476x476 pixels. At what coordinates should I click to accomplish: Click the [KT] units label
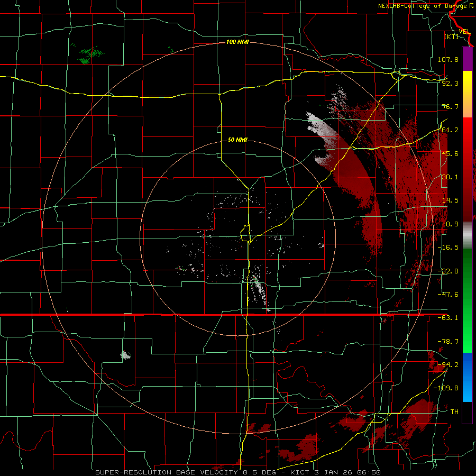[x=452, y=36]
